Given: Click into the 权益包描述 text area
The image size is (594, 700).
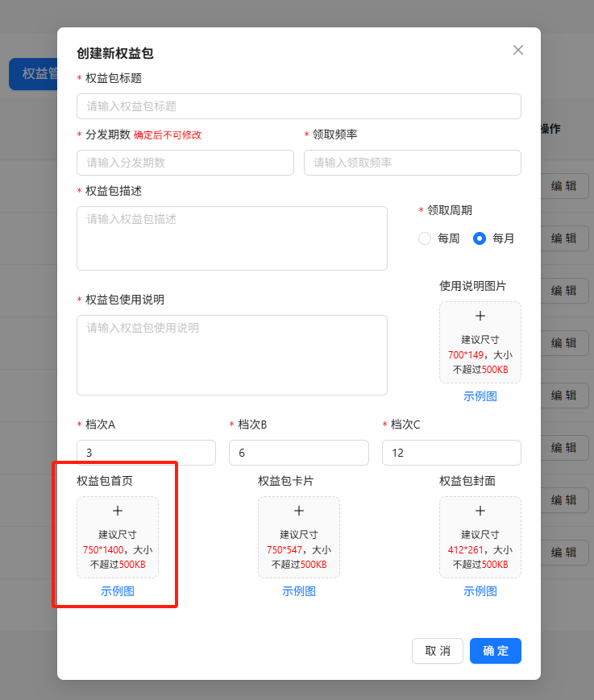Looking at the screenshot, I should pyautogui.click(x=232, y=238).
